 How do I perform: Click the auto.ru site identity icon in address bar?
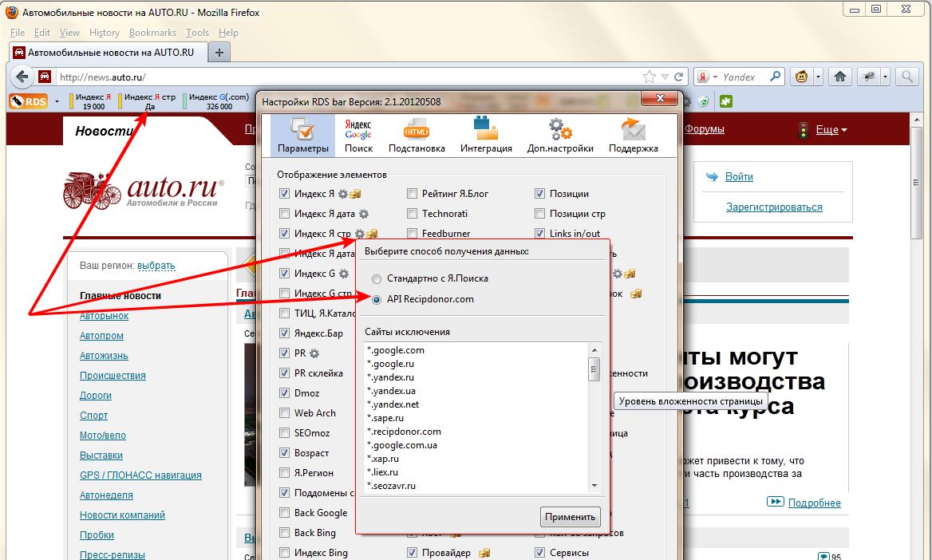pos(45,76)
